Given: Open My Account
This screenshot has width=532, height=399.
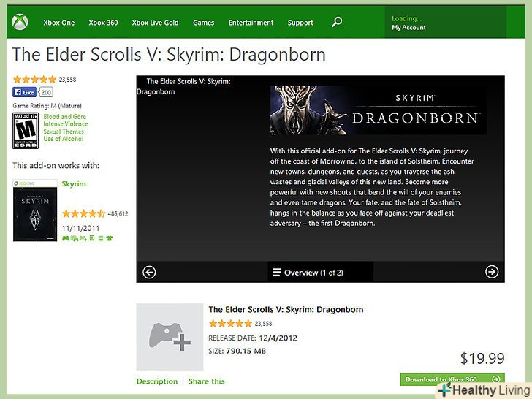Looking at the screenshot, I should pyautogui.click(x=408, y=28).
